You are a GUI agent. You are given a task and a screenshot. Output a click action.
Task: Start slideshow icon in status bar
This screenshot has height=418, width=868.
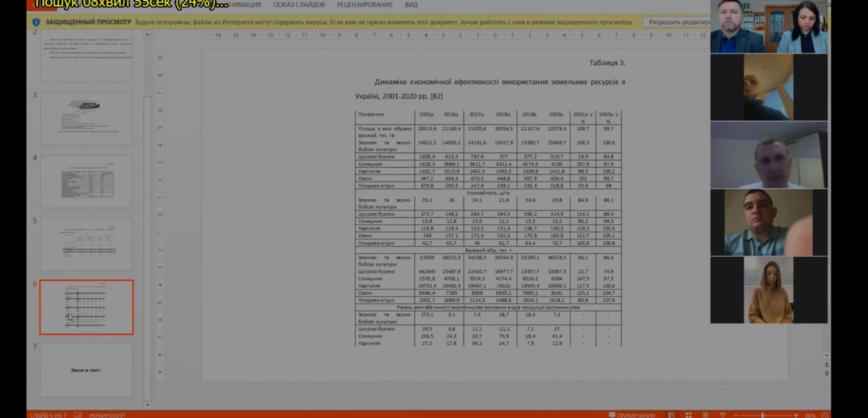[x=723, y=415]
